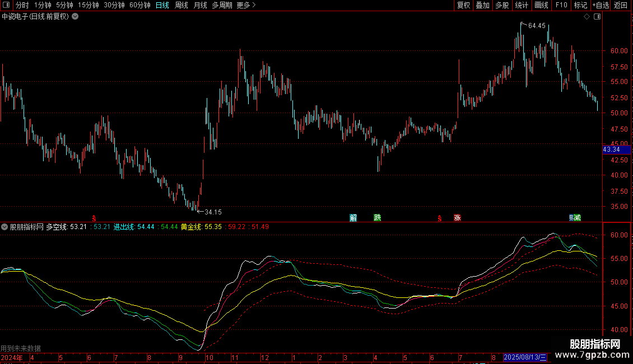
Task: Click the 减 marker icon
Action: (x=578, y=218)
